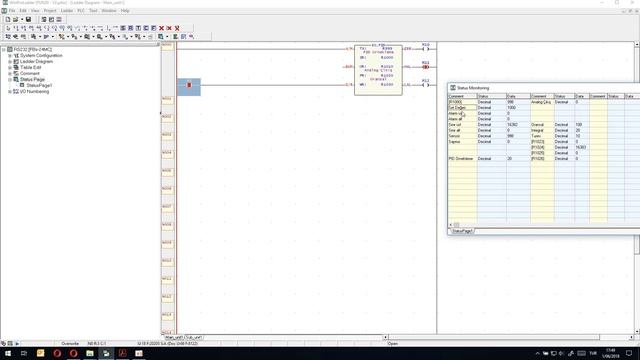The height and width of the screenshot is (360, 640).
Task: Open File Explorer from the taskbar
Action: [90, 353]
